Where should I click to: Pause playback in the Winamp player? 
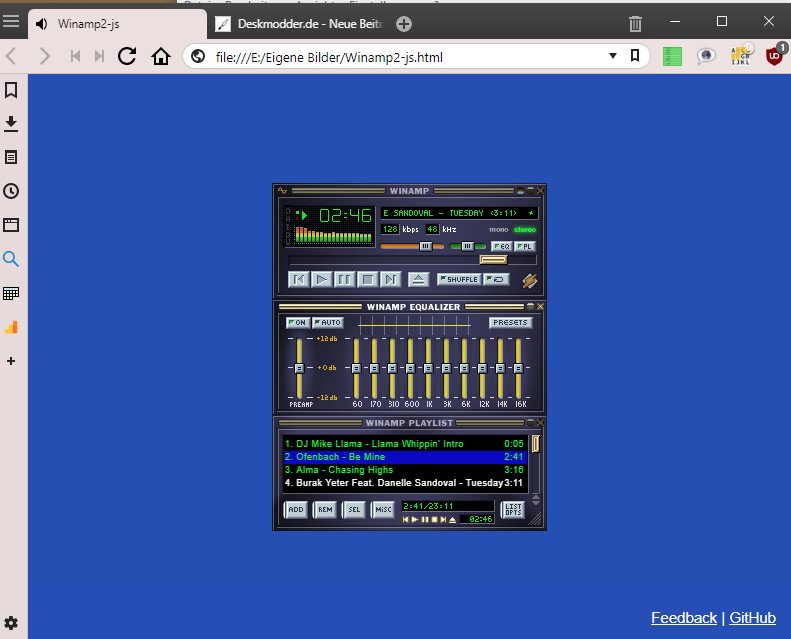tap(345, 279)
